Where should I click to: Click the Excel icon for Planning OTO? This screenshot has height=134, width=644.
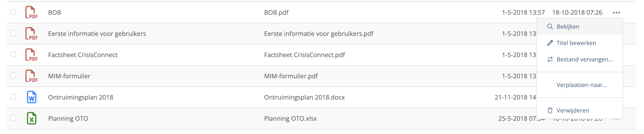tap(32, 119)
